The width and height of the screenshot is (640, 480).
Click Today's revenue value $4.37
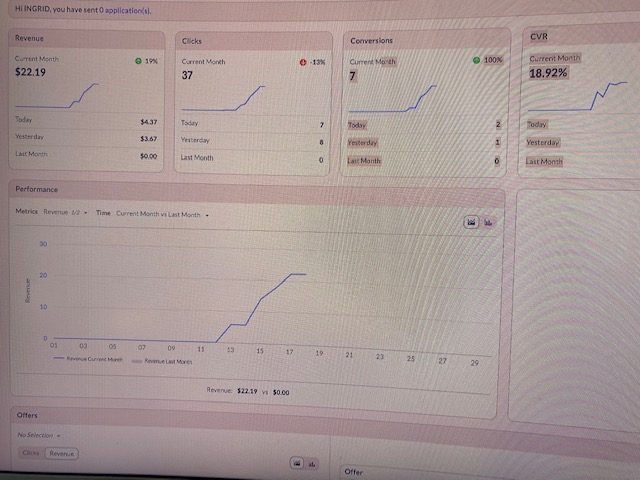149,122
